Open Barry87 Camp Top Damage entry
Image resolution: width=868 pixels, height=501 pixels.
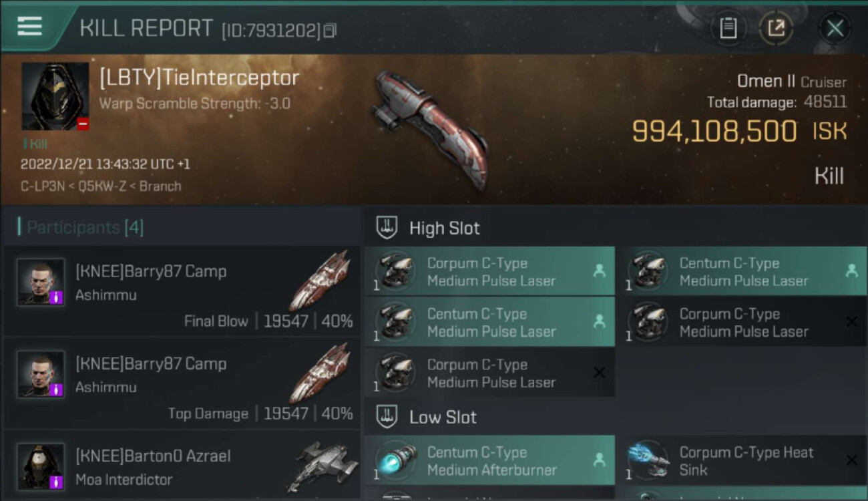tap(182, 383)
